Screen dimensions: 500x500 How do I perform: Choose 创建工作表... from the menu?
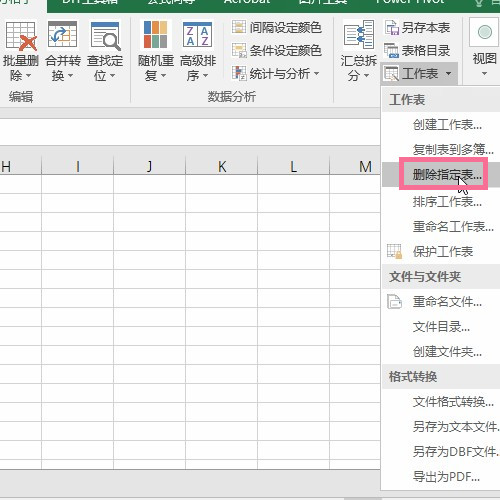tap(440, 125)
